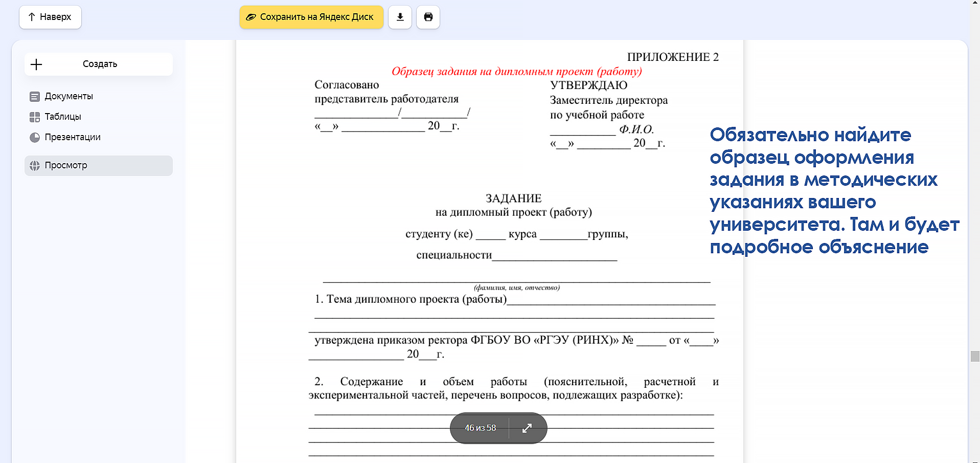Screen dimensions: 980x463
Task: Expand viewer to fullscreen with arrows icon
Action: (x=527, y=428)
